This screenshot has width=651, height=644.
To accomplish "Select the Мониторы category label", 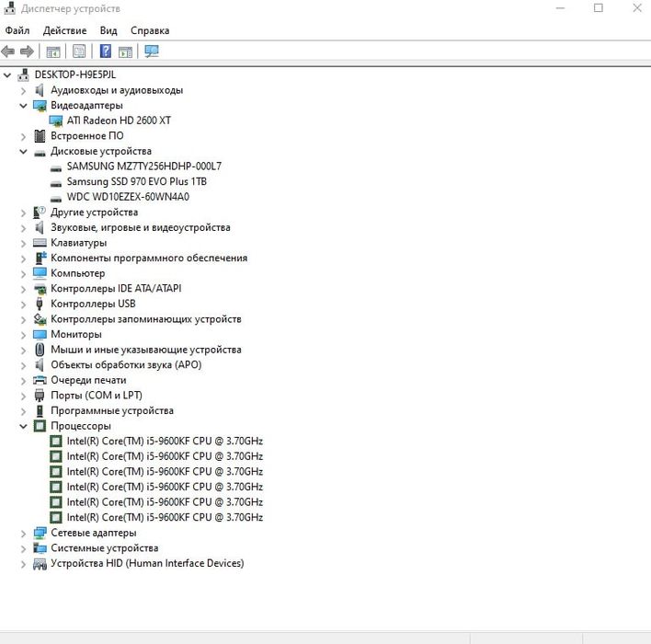I will [x=76, y=334].
